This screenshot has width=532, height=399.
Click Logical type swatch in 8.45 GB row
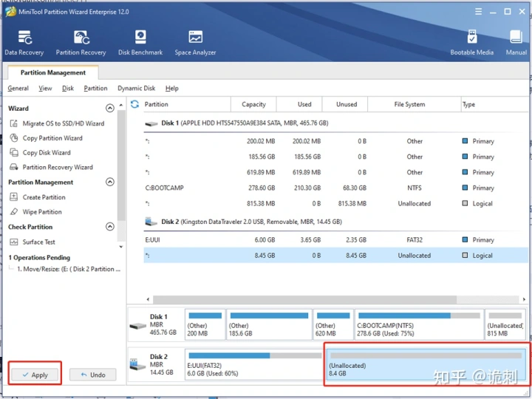[465, 255]
